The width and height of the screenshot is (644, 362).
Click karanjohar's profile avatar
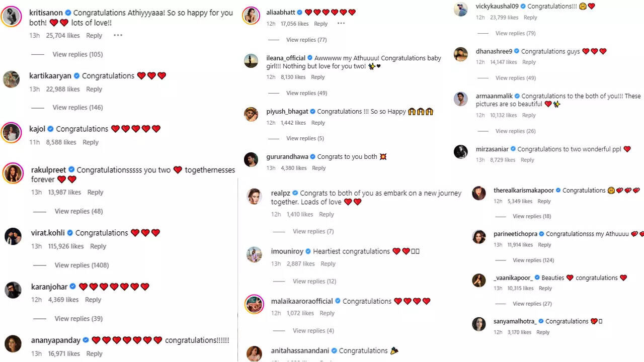[13, 290]
